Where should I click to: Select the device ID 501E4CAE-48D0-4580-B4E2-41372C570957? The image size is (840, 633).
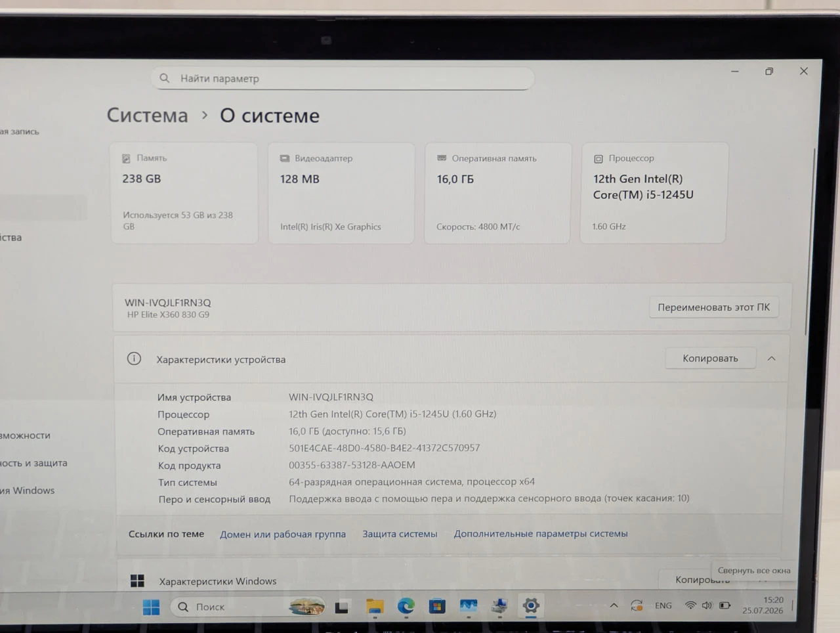point(385,448)
